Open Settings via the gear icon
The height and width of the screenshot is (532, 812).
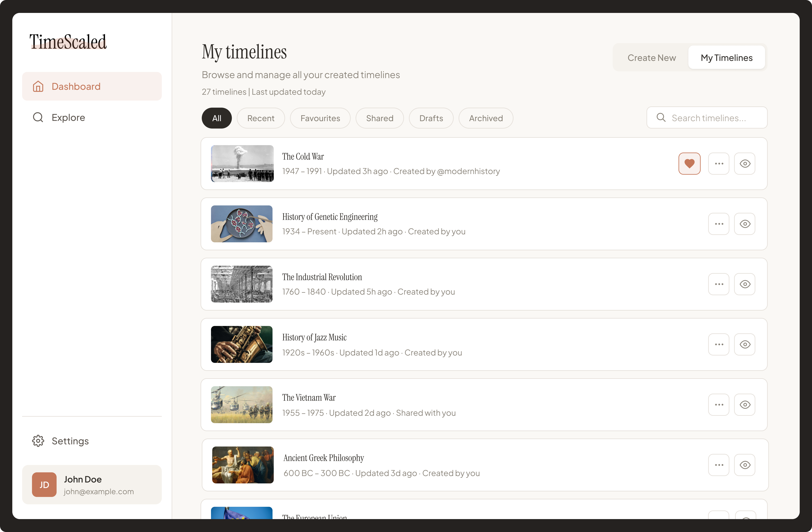pos(38,441)
